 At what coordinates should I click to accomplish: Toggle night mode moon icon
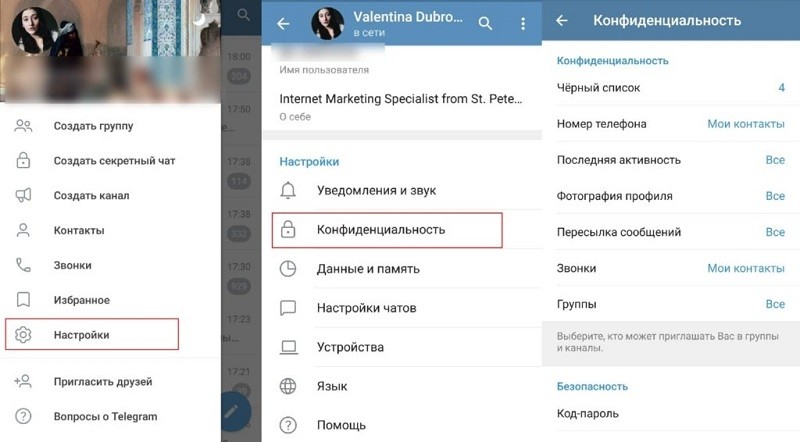click(x=198, y=19)
